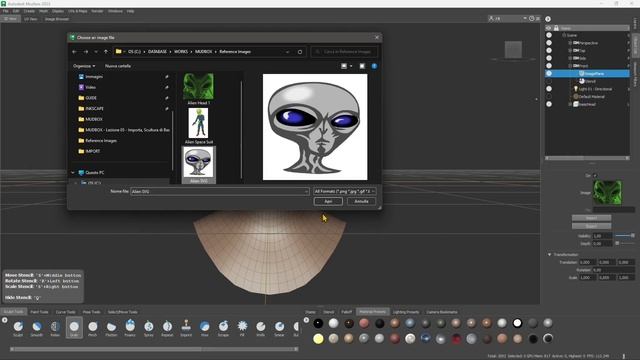Toggle visibility of Stencil item
This screenshot has height=360, width=640.
click(x=549, y=81)
